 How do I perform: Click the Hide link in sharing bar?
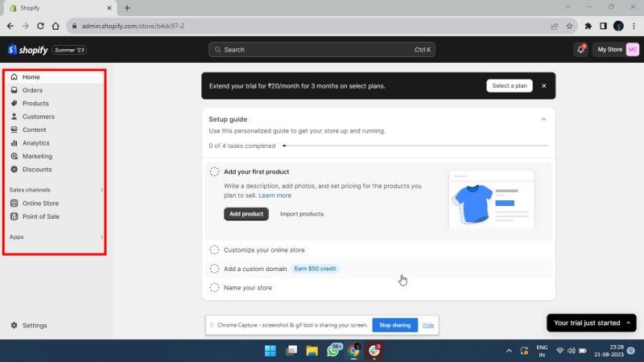tap(428, 325)
